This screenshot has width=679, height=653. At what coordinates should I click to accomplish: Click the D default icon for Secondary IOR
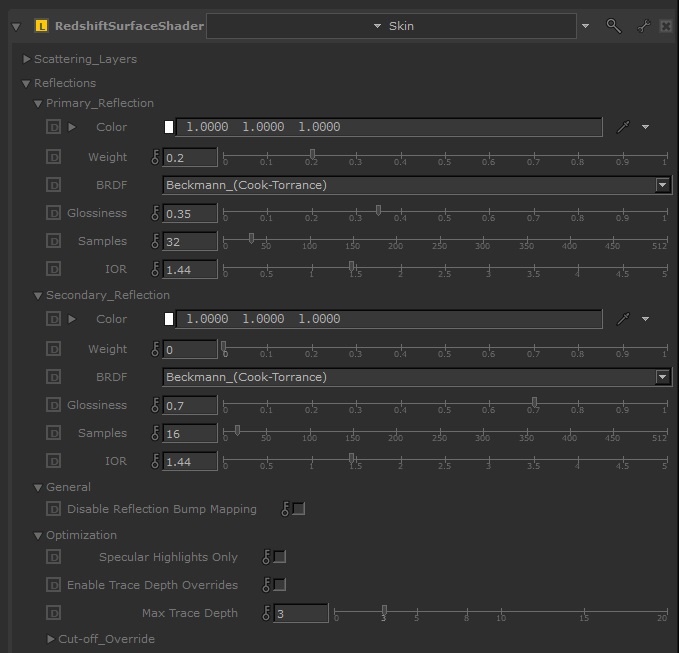point(53,461)
